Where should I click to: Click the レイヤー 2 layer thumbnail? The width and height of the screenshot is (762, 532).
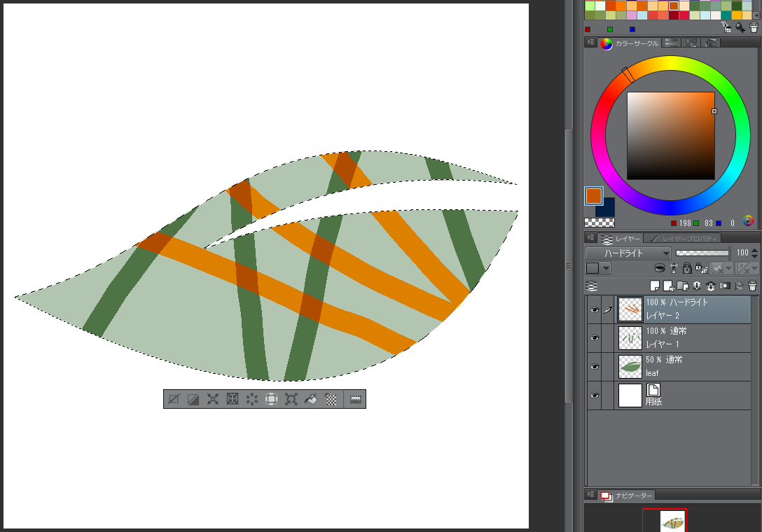pos(630,309)
